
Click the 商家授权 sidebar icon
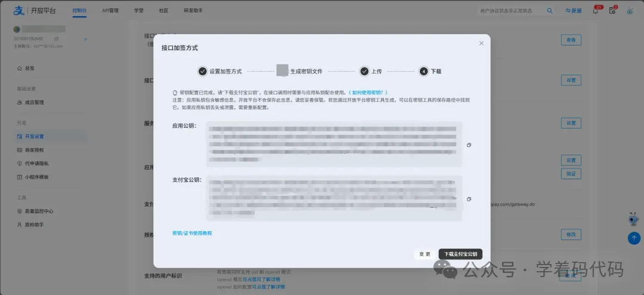coord(19,150)
